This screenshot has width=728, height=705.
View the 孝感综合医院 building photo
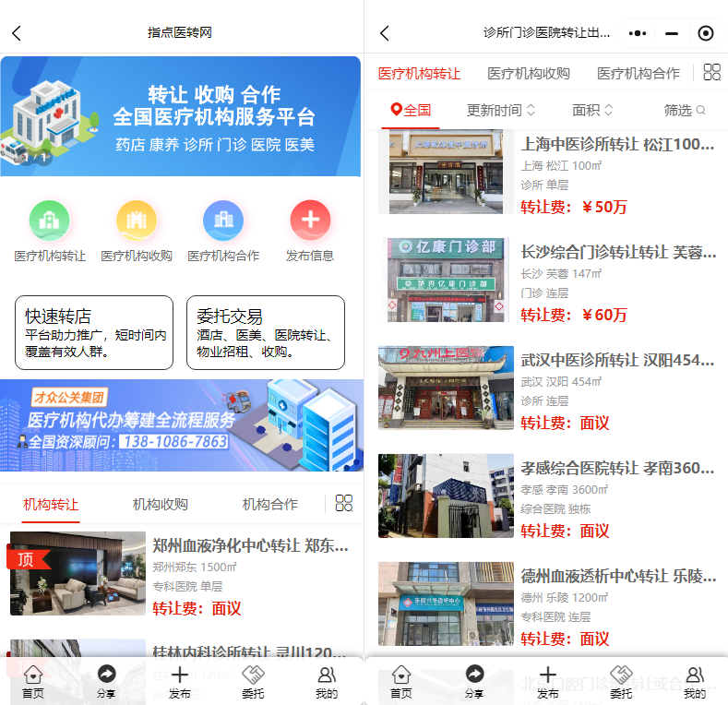(446, 496)
